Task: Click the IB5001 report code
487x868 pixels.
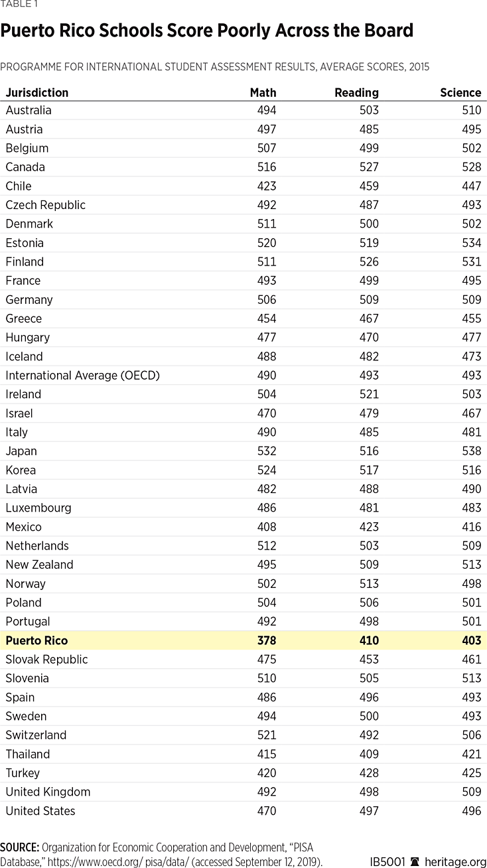Action: [x=389, y=861]
